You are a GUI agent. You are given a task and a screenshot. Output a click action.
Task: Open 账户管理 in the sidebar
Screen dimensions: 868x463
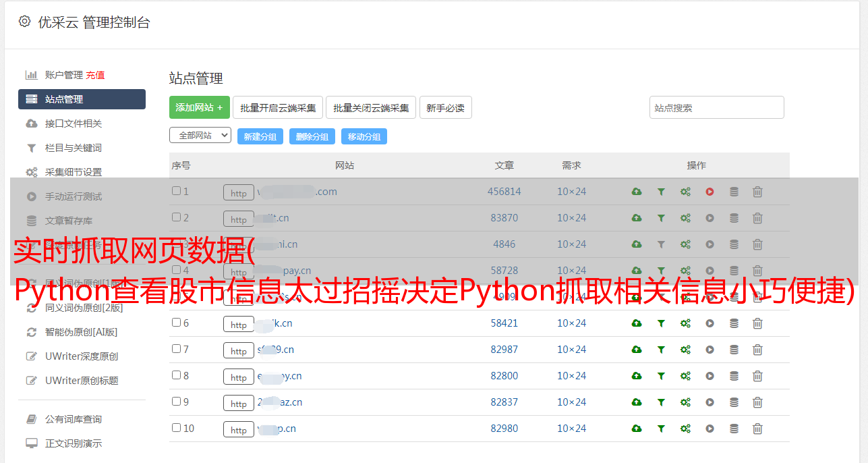pos(64,75)
